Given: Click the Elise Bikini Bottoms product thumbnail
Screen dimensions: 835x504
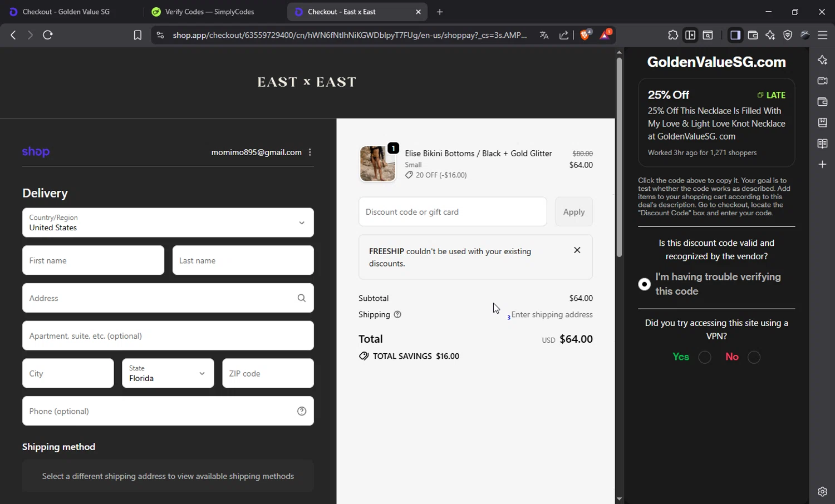Looking at the screenshot, I should pos(377,164).
